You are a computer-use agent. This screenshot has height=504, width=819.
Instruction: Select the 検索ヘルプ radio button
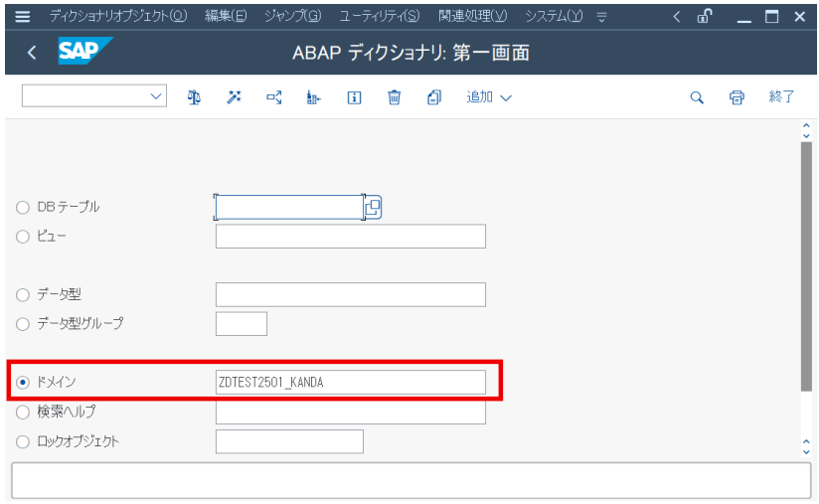[x=23, y=413]
